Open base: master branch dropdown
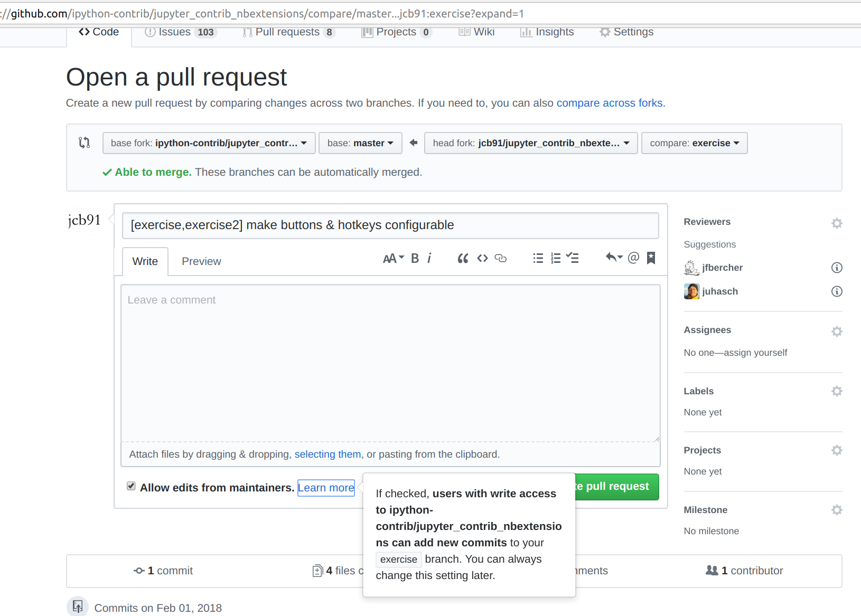This screenshot has height=616, width=861. click(x=360, y=143)
